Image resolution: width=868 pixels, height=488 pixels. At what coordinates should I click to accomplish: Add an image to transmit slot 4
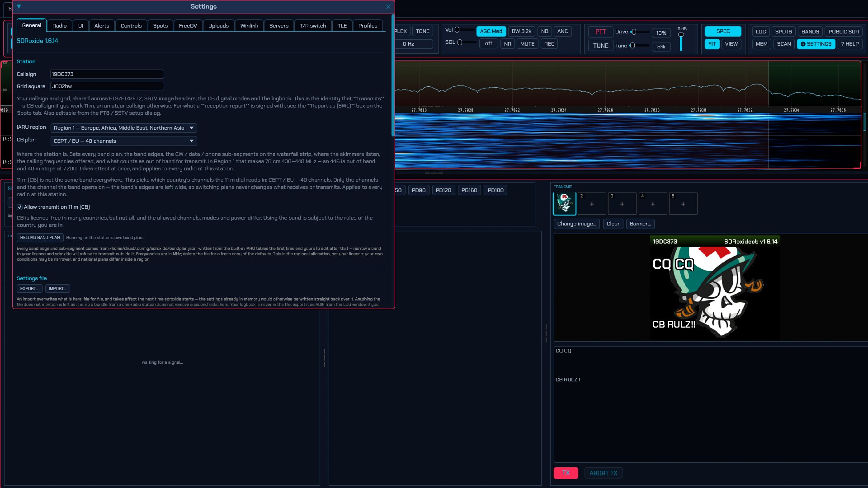[652, 204]
